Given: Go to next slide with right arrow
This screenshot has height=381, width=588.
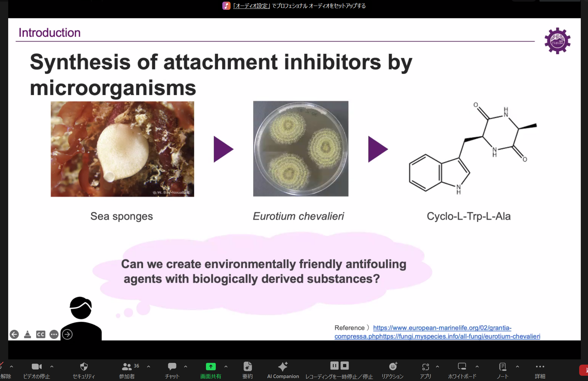Looking at the screenshot, I should point(67,334).
